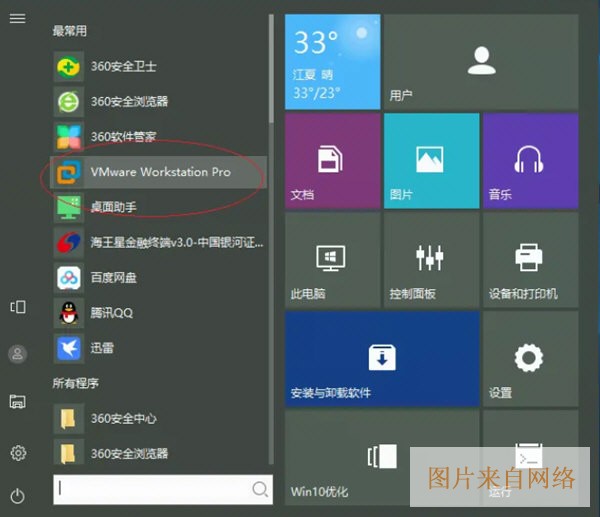600x517 pixels.
Task: Click the power button icon
Action: click(x=18, y=496)
